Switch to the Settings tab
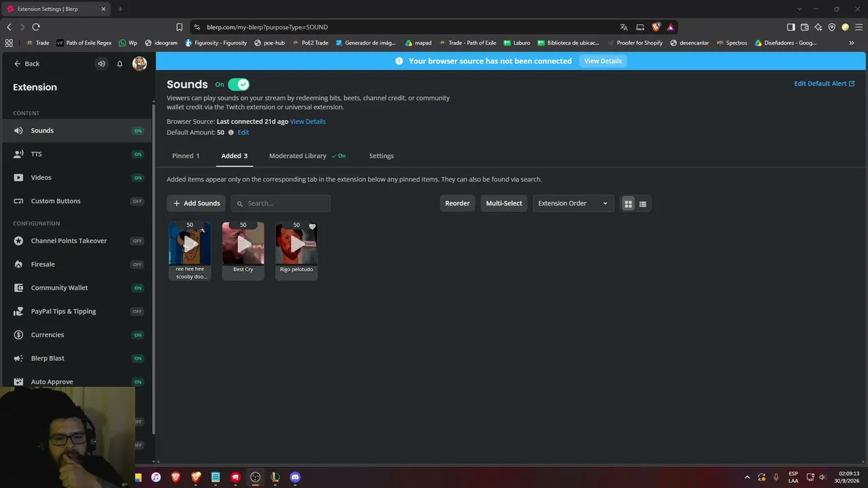 coord(381,156)
